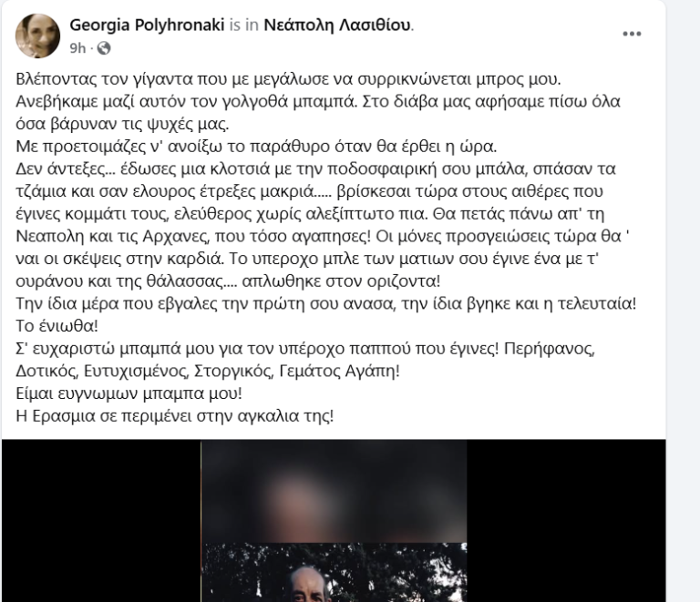Open the Νεάπολη Λασιθίου location link
This screenshot has height=602, width=700.
point(337,25)
